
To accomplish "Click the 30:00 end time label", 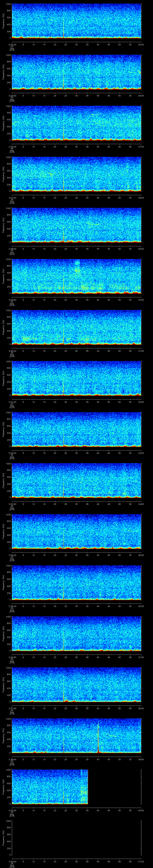I will pos(141,300).
